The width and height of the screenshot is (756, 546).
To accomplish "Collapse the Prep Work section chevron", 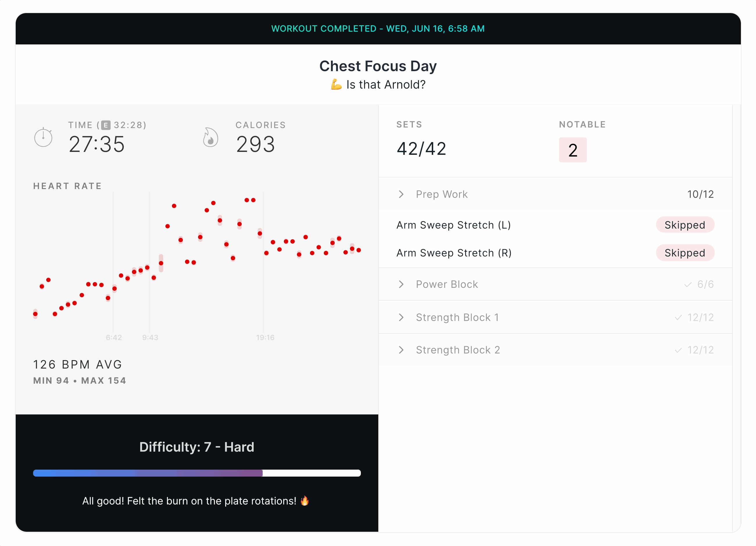I will 401,194.
